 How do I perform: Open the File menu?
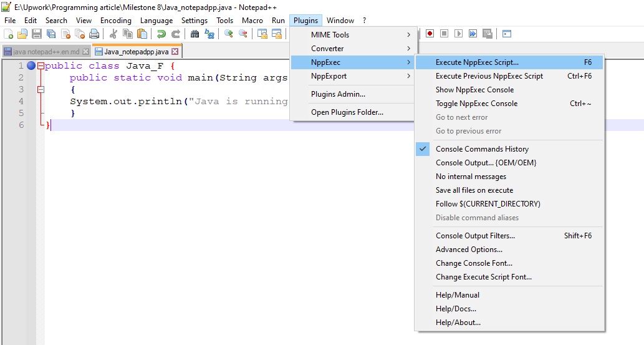pos(10,21)
